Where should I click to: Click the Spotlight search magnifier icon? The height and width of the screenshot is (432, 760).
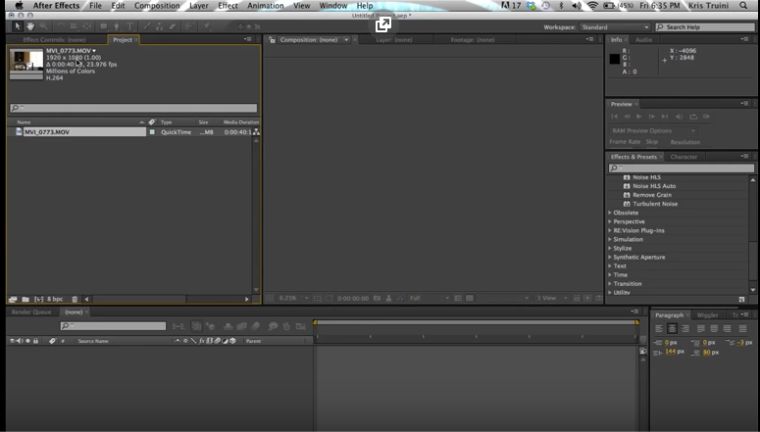click(x=743, y=6)
